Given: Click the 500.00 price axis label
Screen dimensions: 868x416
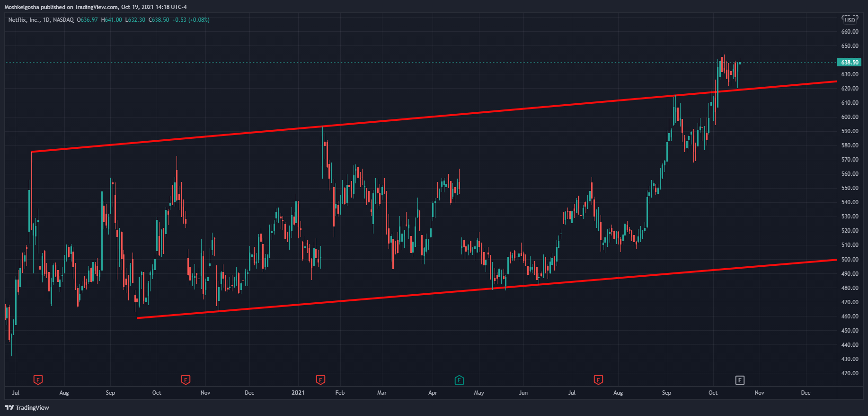Looking at the screenshot, I should pos(850,260).
